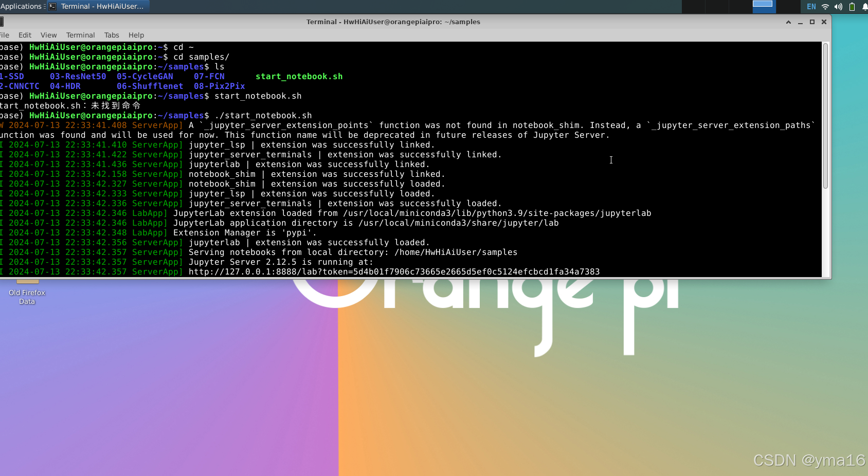Open the Help menu

coord(136,35)
